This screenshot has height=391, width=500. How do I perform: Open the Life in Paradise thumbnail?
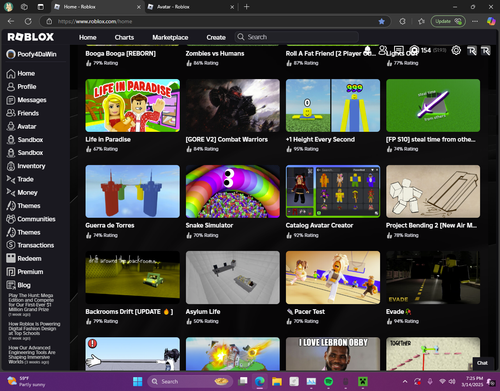click(x=132, y=105)
